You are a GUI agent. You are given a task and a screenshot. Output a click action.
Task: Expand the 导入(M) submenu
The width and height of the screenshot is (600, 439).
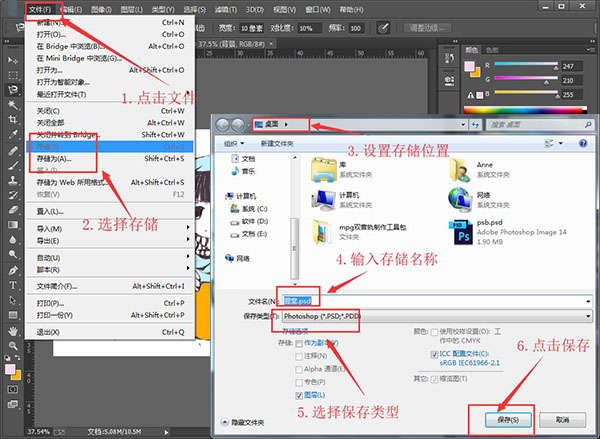coord(110,229)
